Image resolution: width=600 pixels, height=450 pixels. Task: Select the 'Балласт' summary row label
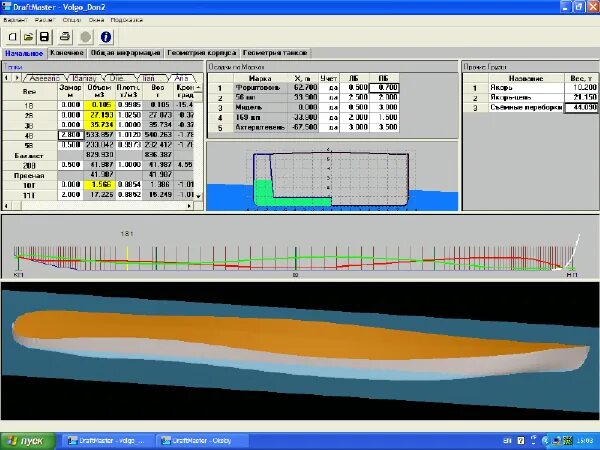pos(29,156)
